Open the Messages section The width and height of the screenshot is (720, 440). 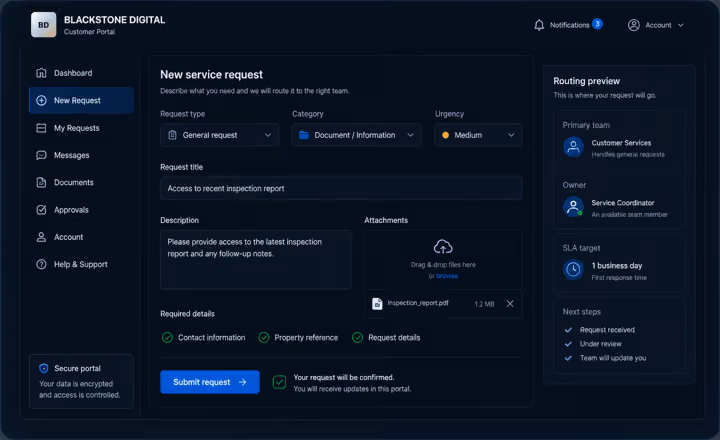81,155
